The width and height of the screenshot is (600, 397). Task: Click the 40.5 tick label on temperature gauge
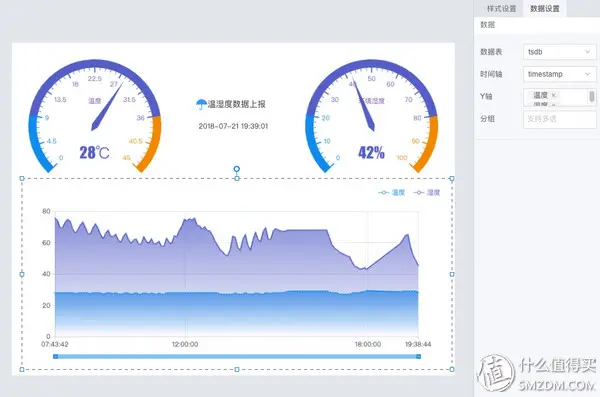[x=136, y=141]
